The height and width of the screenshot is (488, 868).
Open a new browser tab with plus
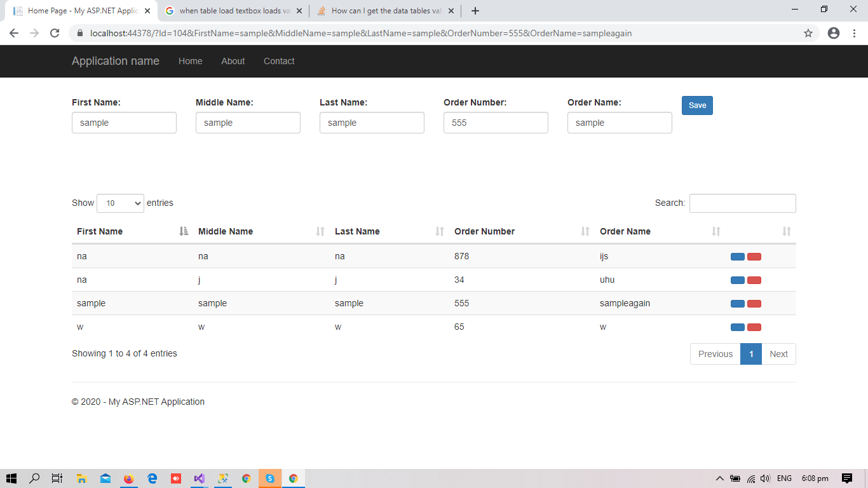(475, 11)
